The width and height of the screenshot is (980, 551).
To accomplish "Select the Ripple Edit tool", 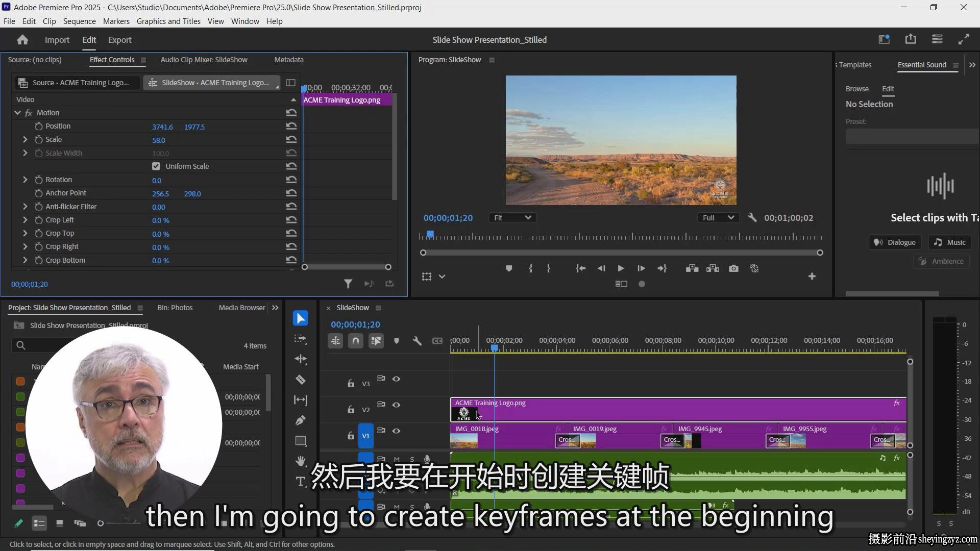I will tap(301, 359).
